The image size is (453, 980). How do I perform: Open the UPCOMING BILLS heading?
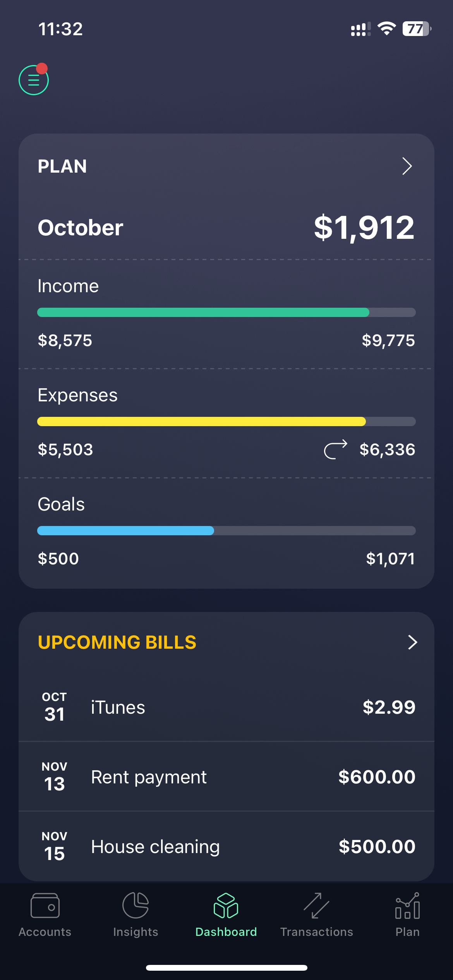[x=117, y=642]
